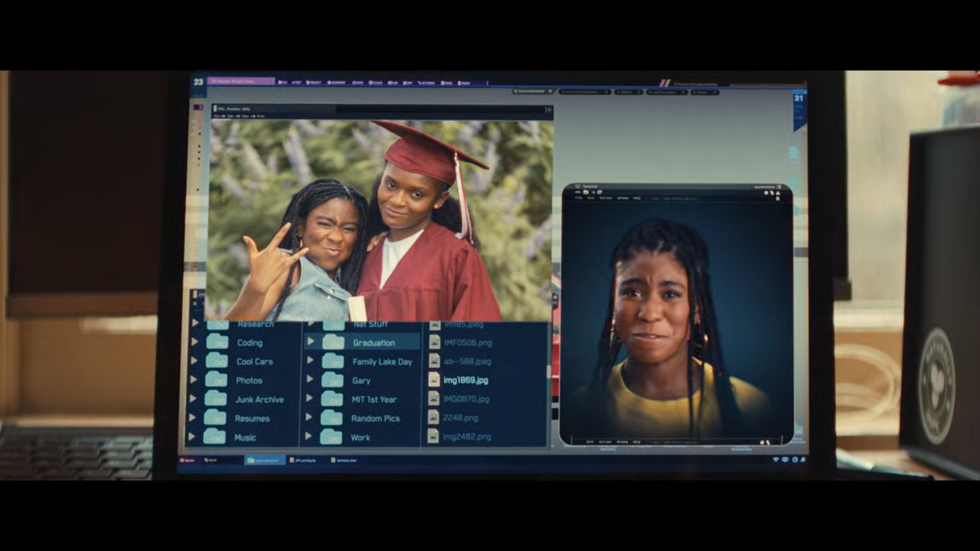Screen dimensions: 980x551
Task: Select the 2248.png file icon
Action: point(433,418)
